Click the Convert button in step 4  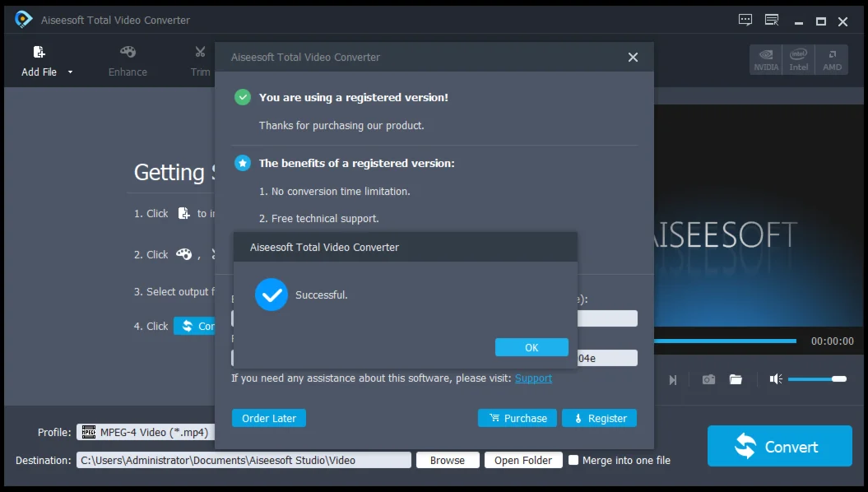pos(194,326)
